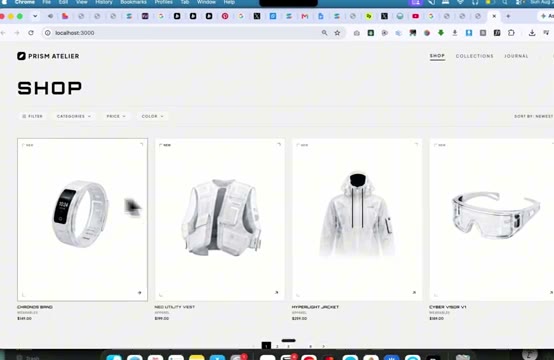
Task: Reload the page with the refresh icon
Action: pyautogui.click(x=31, y=33)
